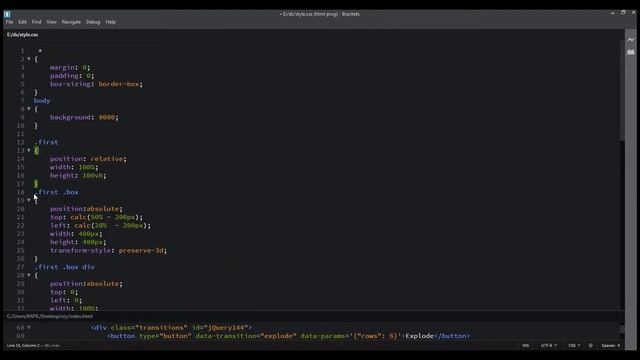
Task: Click the lower pane header with the index.html path
Action: (x=50, y=316)
